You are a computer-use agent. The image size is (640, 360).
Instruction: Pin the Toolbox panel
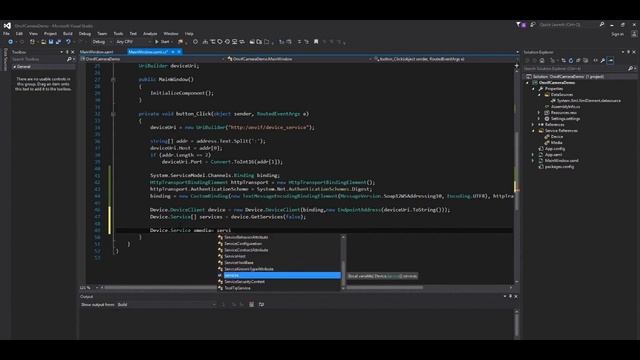coord(67,52)
